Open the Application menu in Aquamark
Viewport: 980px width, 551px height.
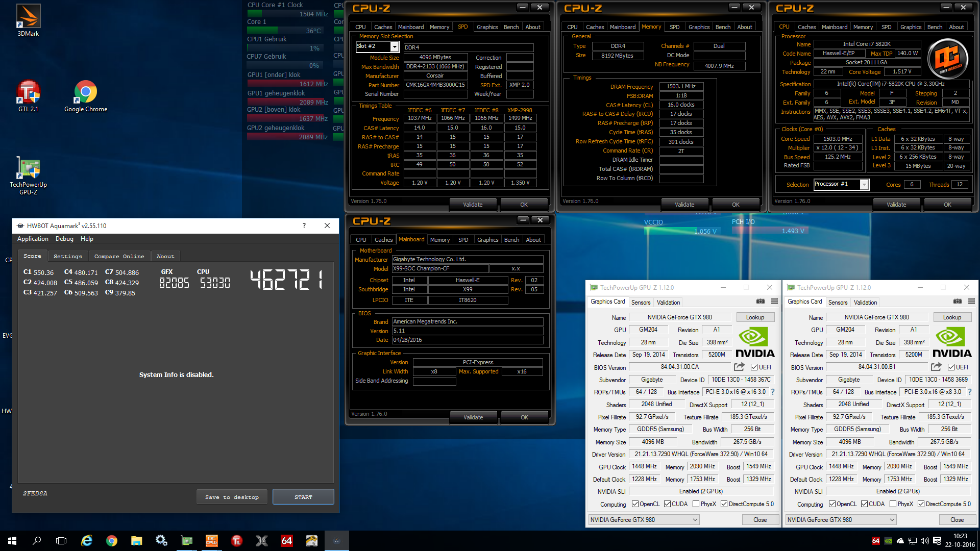[x=33, y=239]
